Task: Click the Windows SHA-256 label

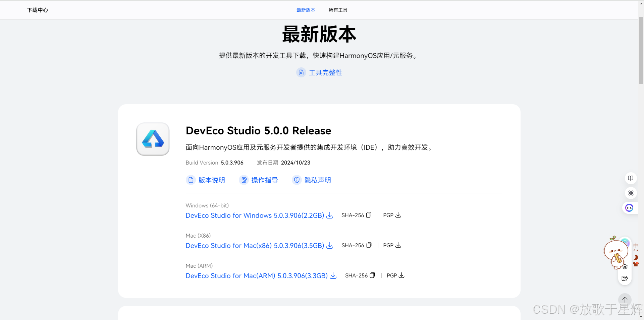Action: point(353,215)
